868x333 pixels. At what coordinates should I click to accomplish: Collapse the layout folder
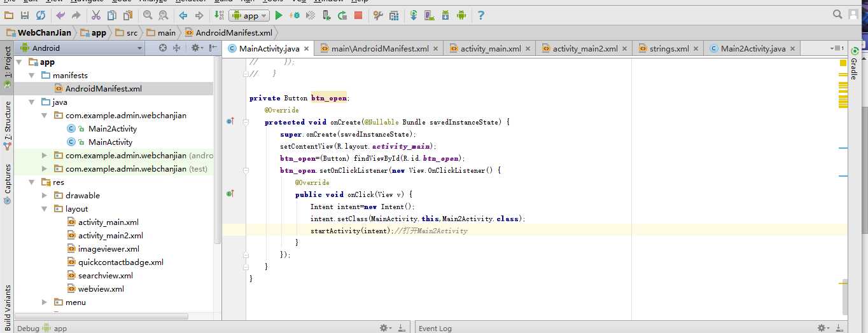tap(45, 208)
